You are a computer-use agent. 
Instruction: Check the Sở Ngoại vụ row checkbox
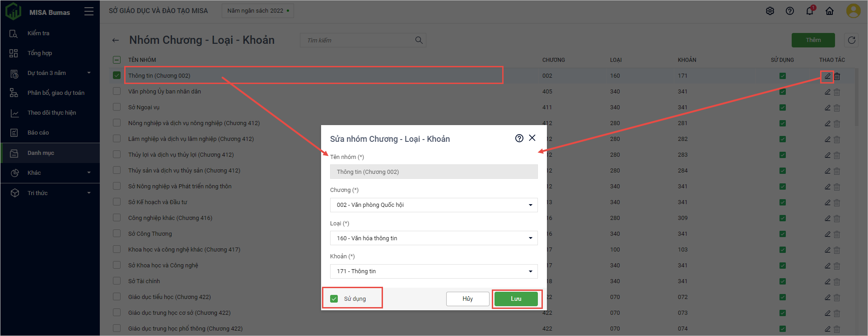coord(117,107)
